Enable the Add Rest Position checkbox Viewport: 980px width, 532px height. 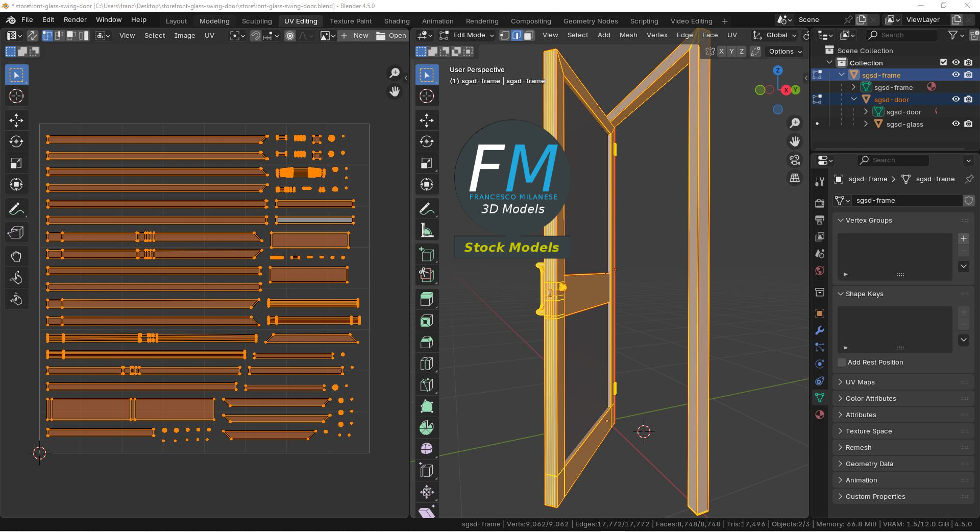point(842,362)
